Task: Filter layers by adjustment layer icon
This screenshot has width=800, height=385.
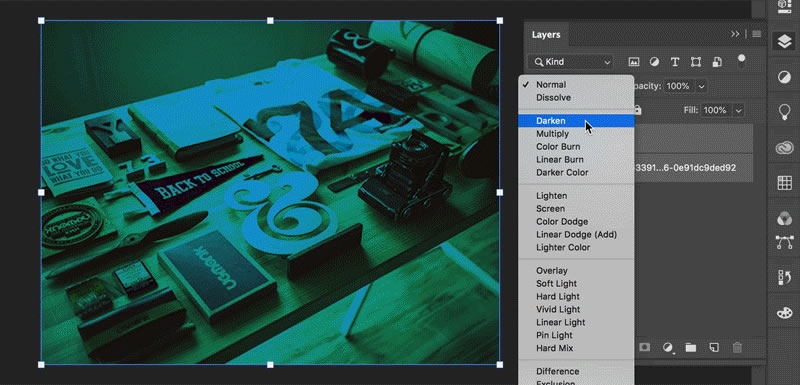Action: click(x=654, y=62)
